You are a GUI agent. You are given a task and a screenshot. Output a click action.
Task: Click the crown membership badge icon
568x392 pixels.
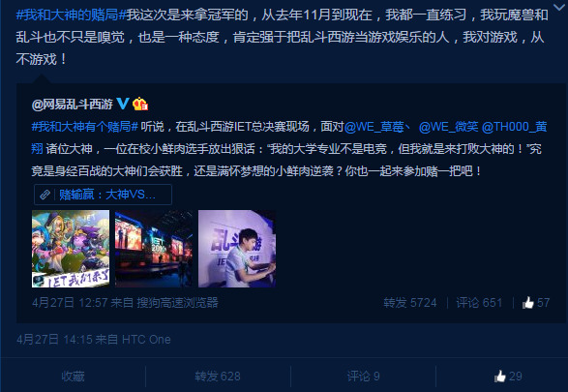coord(140,105)
